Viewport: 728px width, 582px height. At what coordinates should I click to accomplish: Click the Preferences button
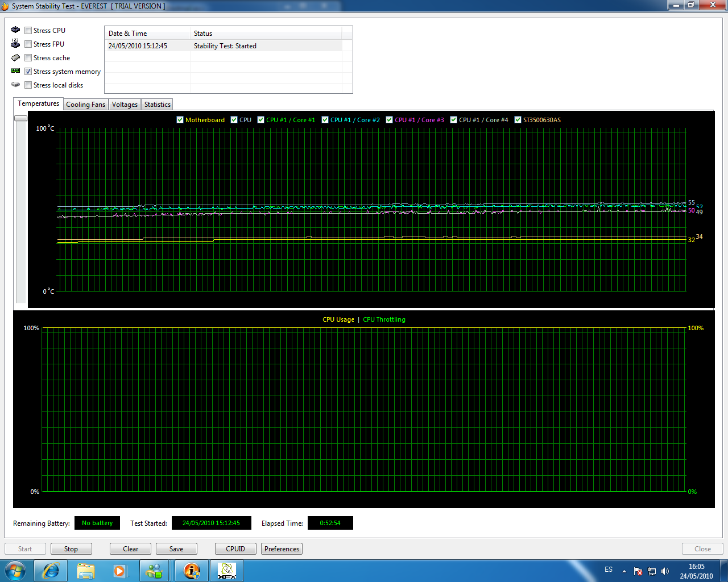pos(282,549)
